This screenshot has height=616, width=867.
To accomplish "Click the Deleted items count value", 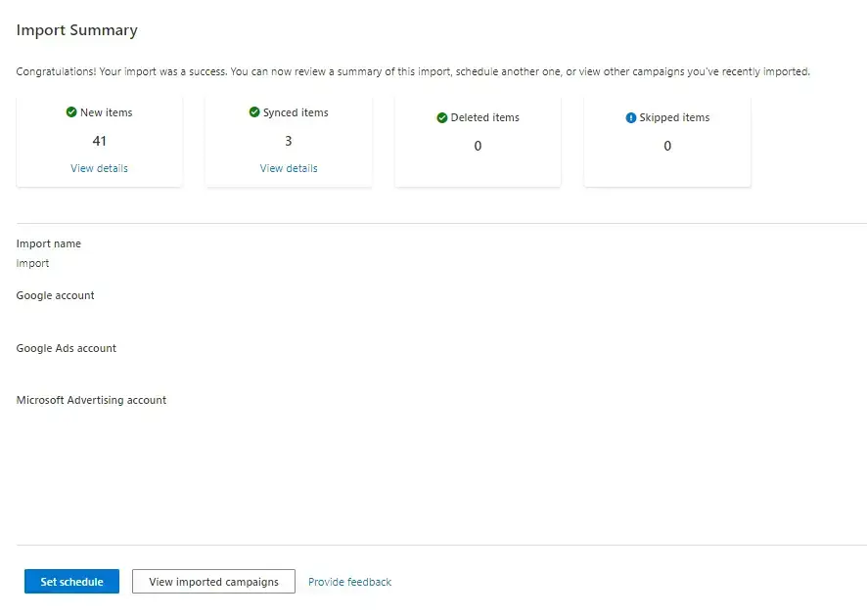I will click(478, 146).
